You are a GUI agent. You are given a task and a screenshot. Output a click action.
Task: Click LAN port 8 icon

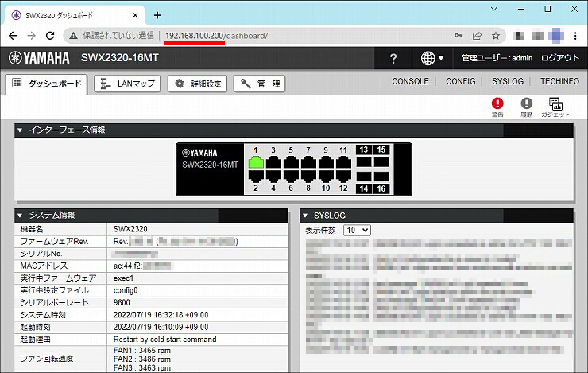(x=308, y=176)
